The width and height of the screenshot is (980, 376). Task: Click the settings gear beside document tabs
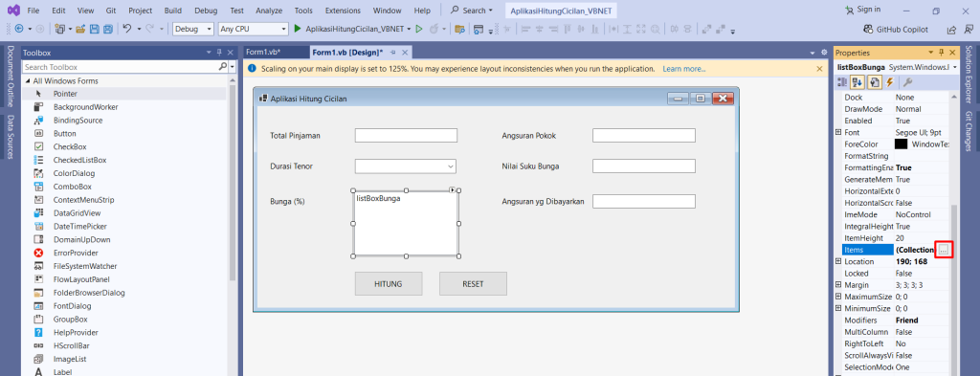click(x=824, y=53)
